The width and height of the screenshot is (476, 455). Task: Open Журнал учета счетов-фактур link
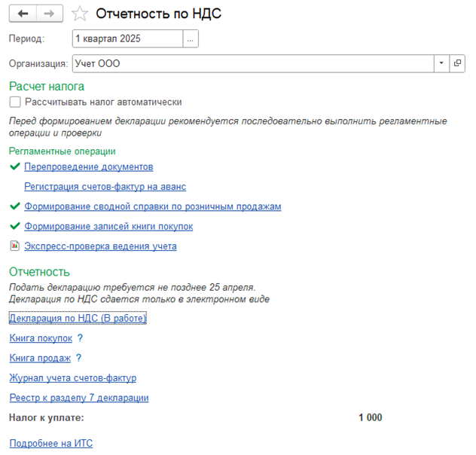coord(72,378)
